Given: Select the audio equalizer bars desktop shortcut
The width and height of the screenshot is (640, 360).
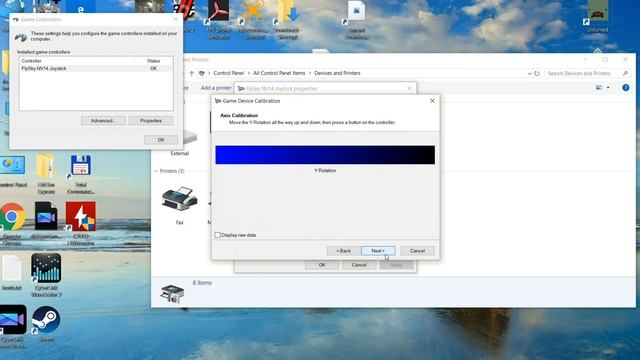Looking at the screenshot, I should 46,268.
